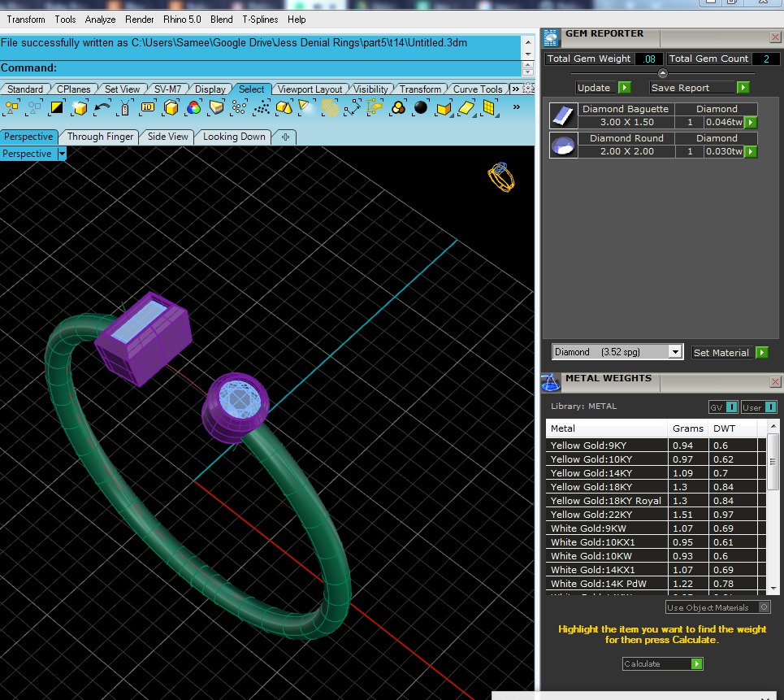Viewport: 784px width, 700px height.
Task: Click the Update button in Gem Reporter
Action: 603,88
